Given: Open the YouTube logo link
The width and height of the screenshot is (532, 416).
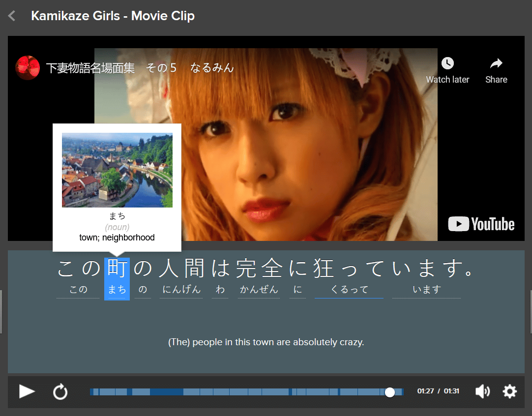Looking at the screenshot, I should [x=481, y=224].
